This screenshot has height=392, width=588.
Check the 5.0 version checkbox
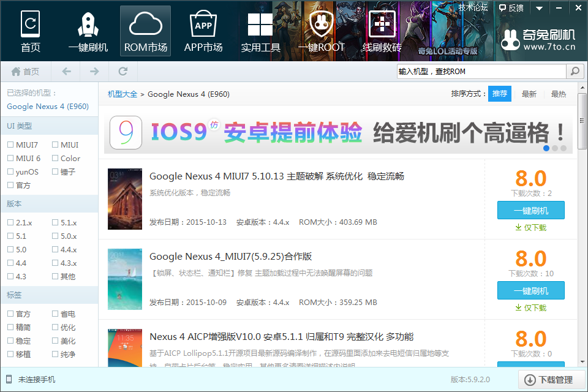[x=10, y=250]
